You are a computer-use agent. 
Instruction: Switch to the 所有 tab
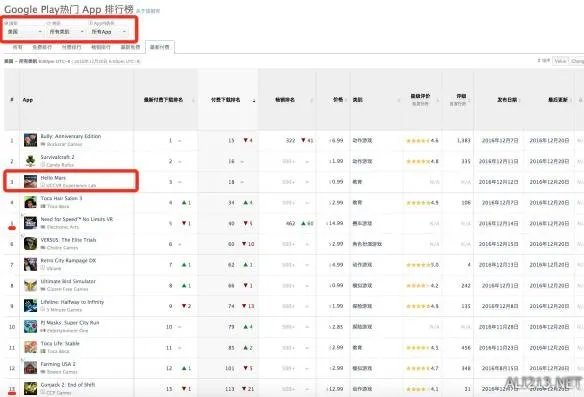(x=18, y=47)
